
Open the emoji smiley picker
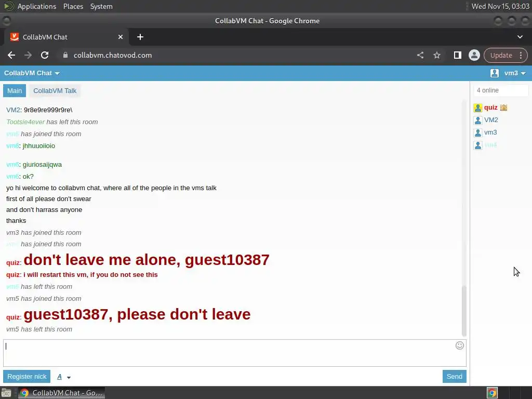(460, 345)
